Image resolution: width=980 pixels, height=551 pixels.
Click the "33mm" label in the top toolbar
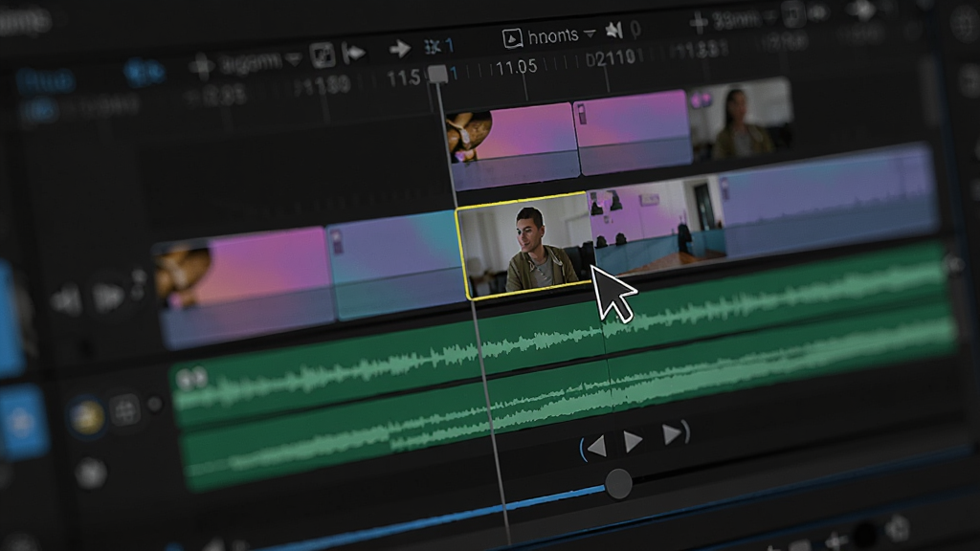[736, 21]
